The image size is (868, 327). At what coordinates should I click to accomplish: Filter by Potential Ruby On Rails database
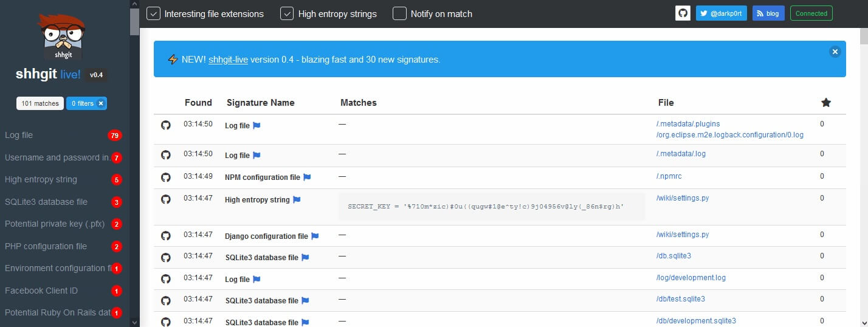(63, 312)
